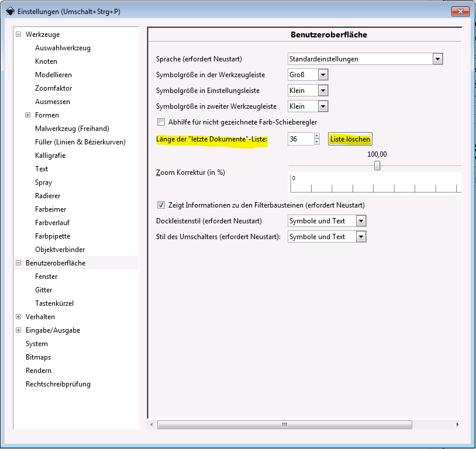This screenshot has width=476, height=449.
Task: Open Symbolgröße in Einstellungsleiste dropdown
Action: click(x=323, y=91)
